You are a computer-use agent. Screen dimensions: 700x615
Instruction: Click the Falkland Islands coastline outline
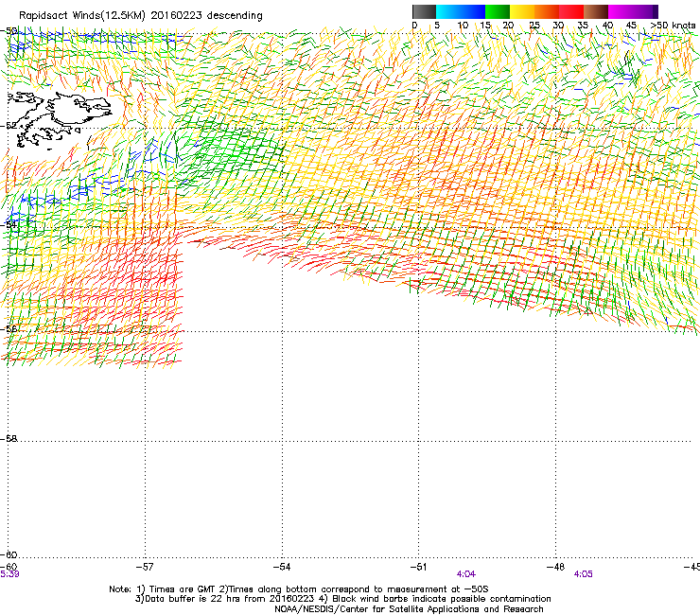click(x=60, y=120)
